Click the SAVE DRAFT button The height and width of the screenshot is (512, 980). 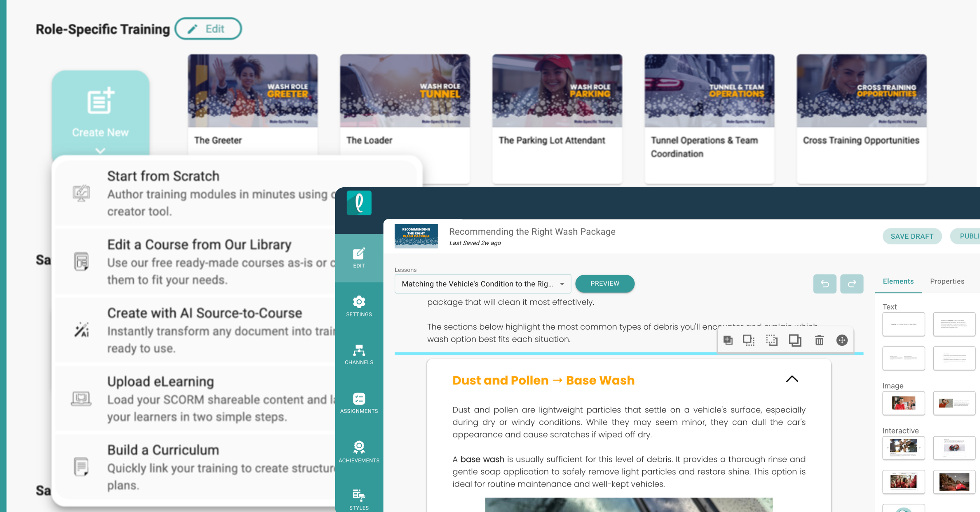tap(912, 237)
